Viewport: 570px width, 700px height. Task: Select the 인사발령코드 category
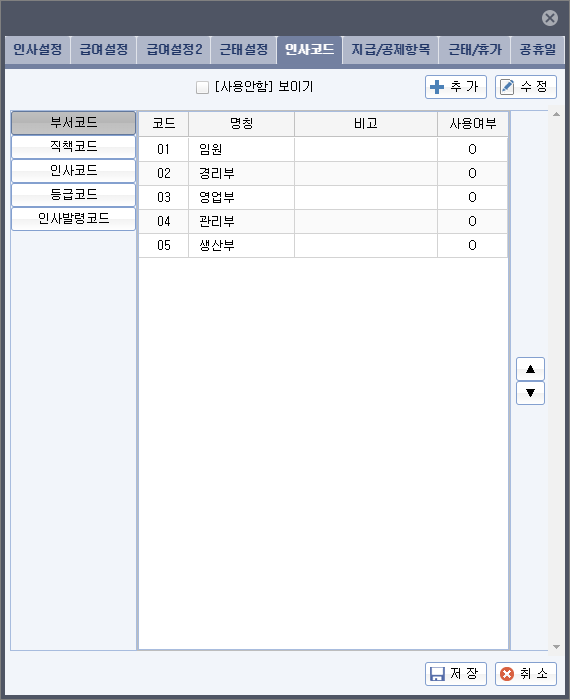tap(73, 219)
